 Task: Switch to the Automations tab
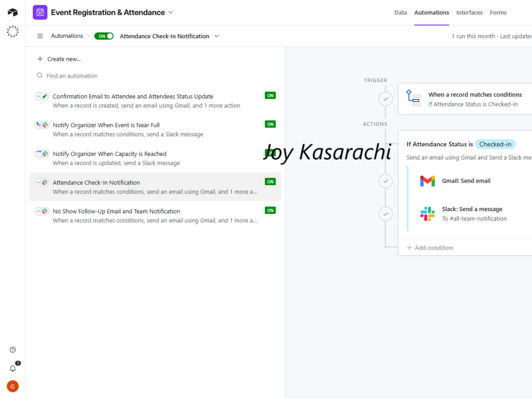431,13
